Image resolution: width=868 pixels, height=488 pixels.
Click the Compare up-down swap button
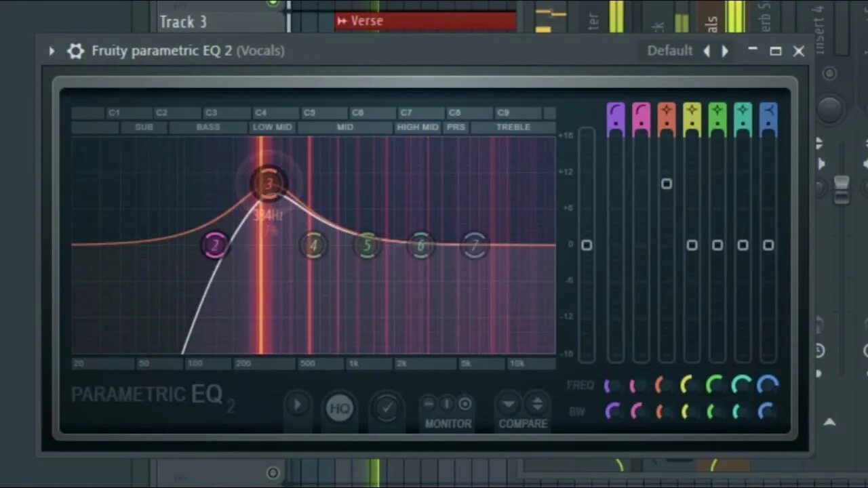537,405
